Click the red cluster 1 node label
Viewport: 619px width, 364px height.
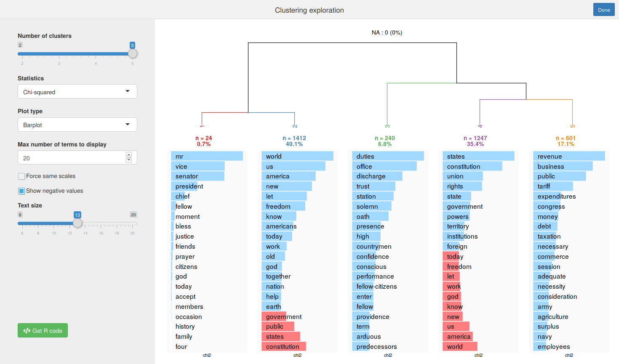pyautogui.click(x=202, y=126)
